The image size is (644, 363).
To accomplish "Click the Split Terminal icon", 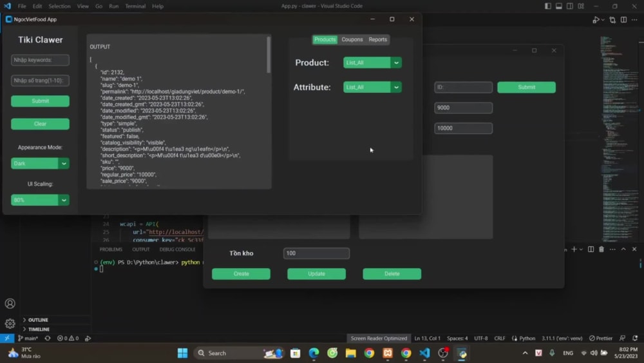I will [x=591, y=249].
